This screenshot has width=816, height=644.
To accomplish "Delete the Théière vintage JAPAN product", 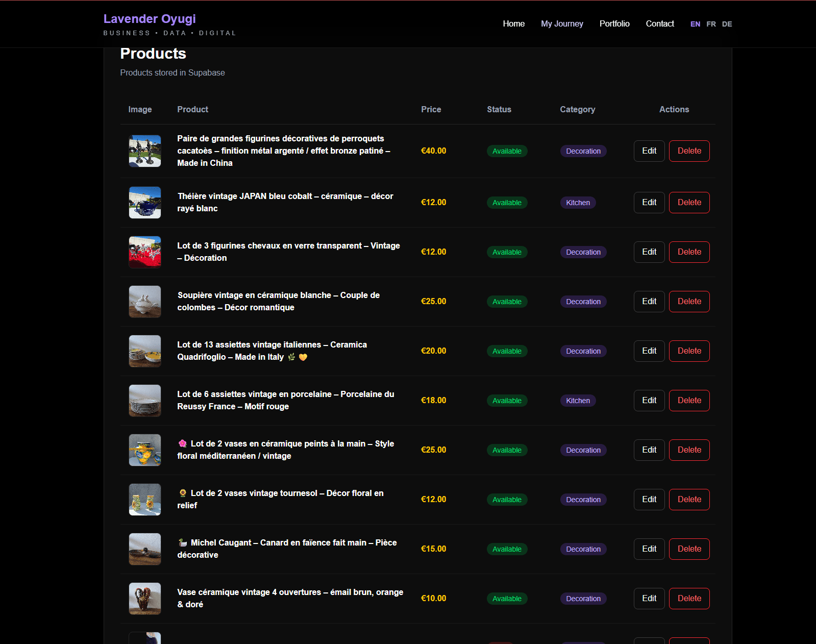I will pos(689,203).
